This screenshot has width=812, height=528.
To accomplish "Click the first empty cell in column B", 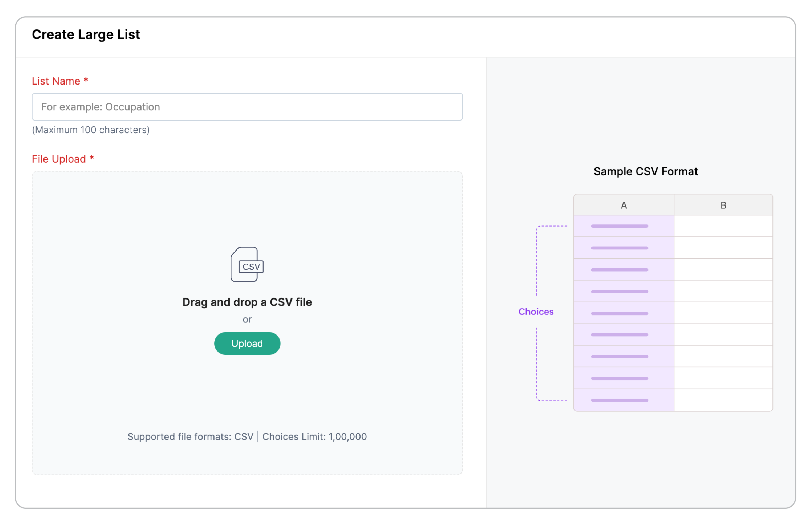I will (x=723, y=226).
